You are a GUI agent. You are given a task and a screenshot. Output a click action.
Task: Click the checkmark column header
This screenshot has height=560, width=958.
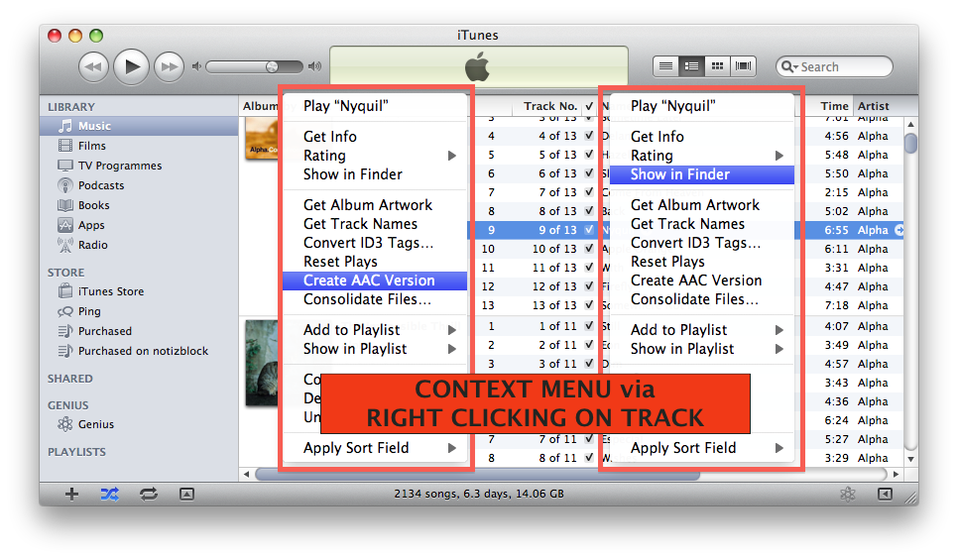[x=589, y=106]
